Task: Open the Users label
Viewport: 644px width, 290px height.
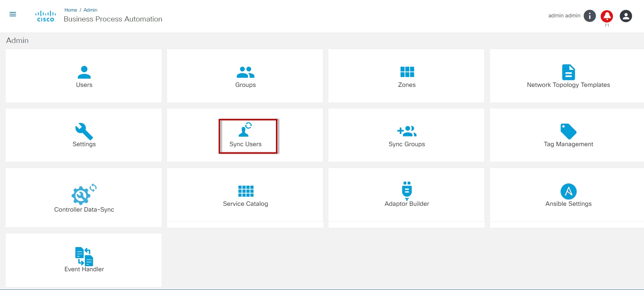Action: click(84, 85)
